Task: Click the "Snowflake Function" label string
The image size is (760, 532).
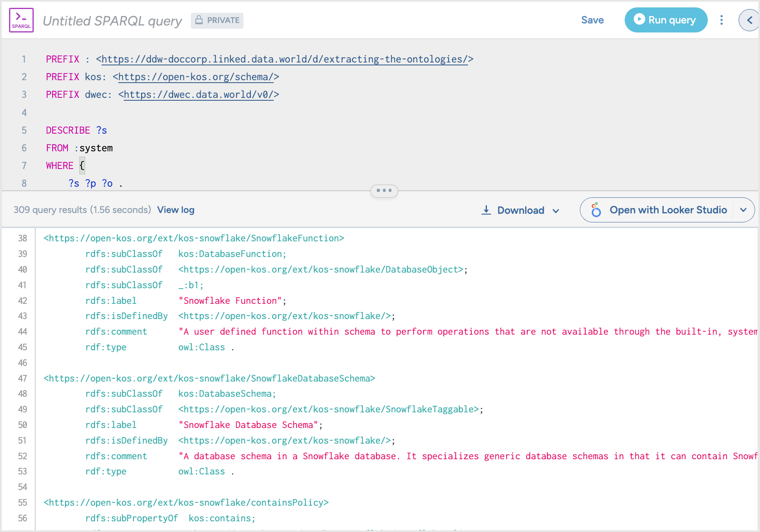Action: [230, 301]
